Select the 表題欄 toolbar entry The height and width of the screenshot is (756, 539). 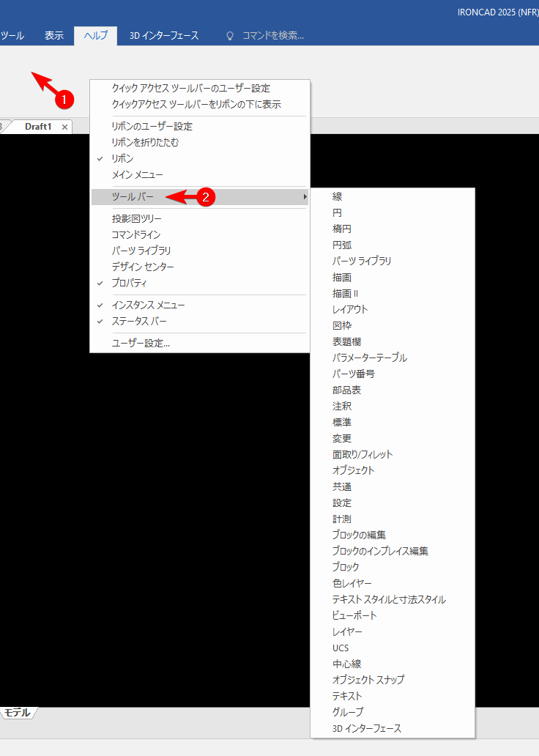click(x=393, y=341)
